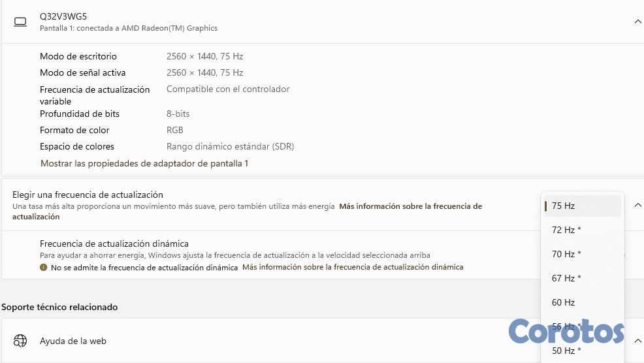Click the Frecuencia de actualización dinámica heading
This screenshot has width=644, height=363.
[114, 244]
